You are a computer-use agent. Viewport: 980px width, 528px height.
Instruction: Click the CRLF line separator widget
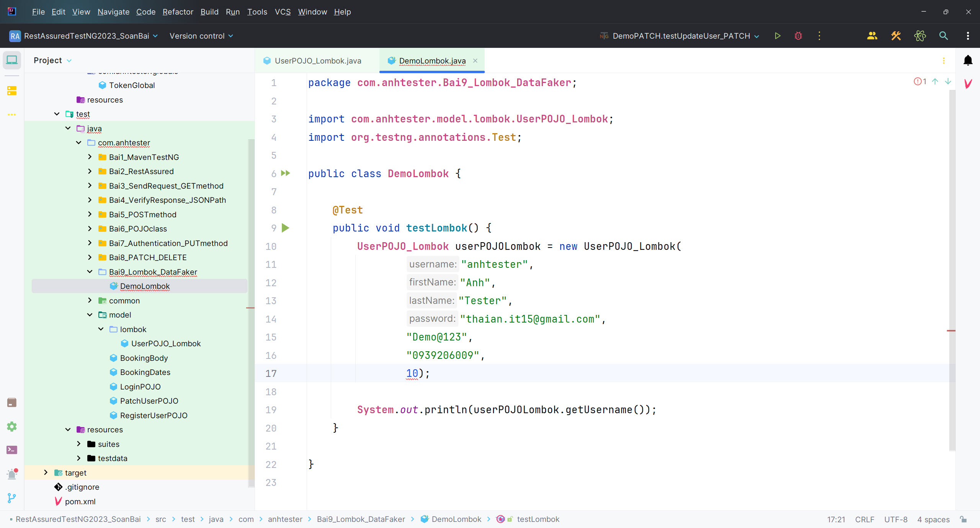pos(864,519)
